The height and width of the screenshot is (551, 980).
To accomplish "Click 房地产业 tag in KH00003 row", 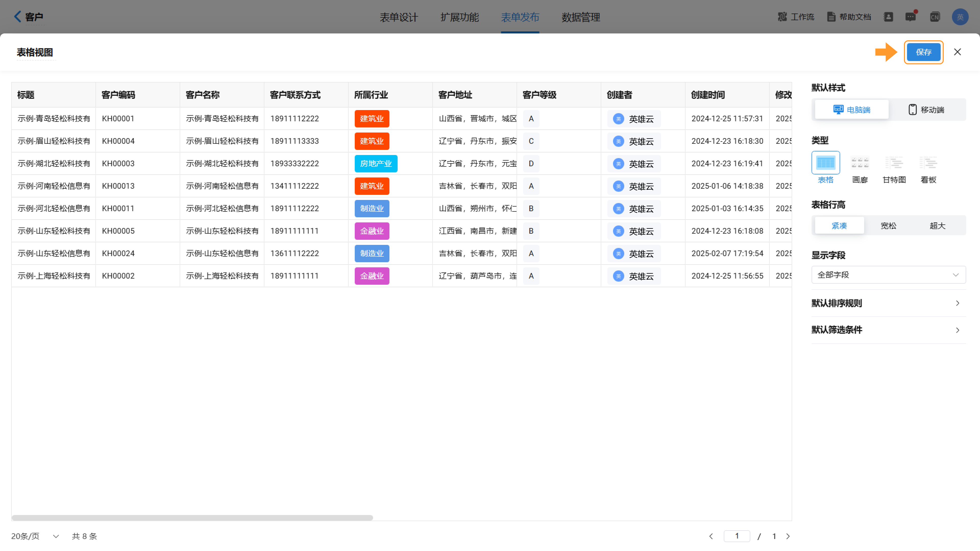I will click(376, 164).
